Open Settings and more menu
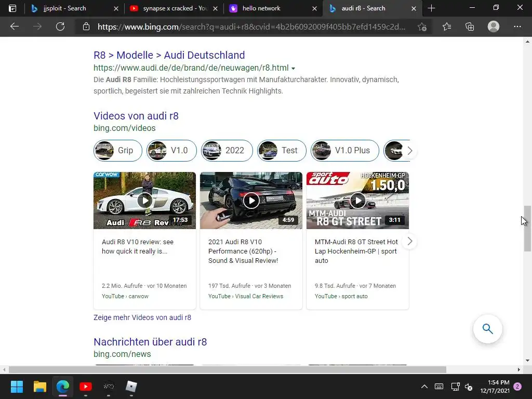Viewport: 532px width, 399px height. (x=517, y=26)
